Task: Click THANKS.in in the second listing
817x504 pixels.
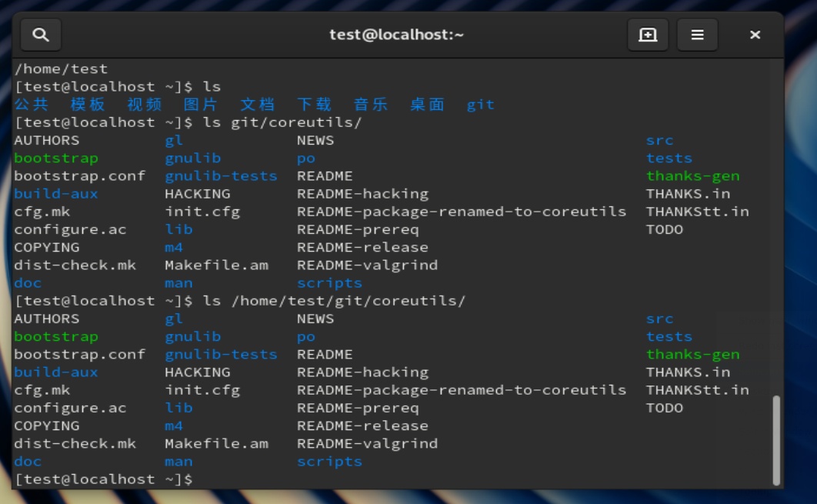Action: (689, 372)
